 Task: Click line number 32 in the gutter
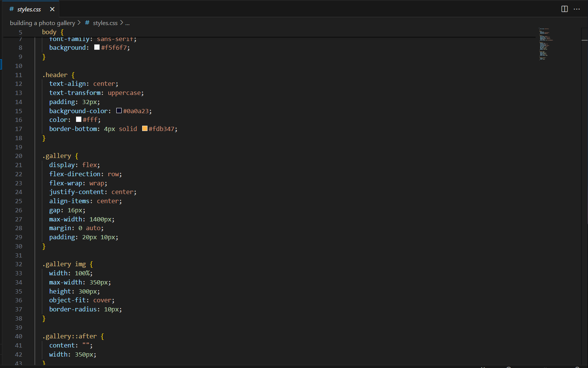[x=19, y=264]
